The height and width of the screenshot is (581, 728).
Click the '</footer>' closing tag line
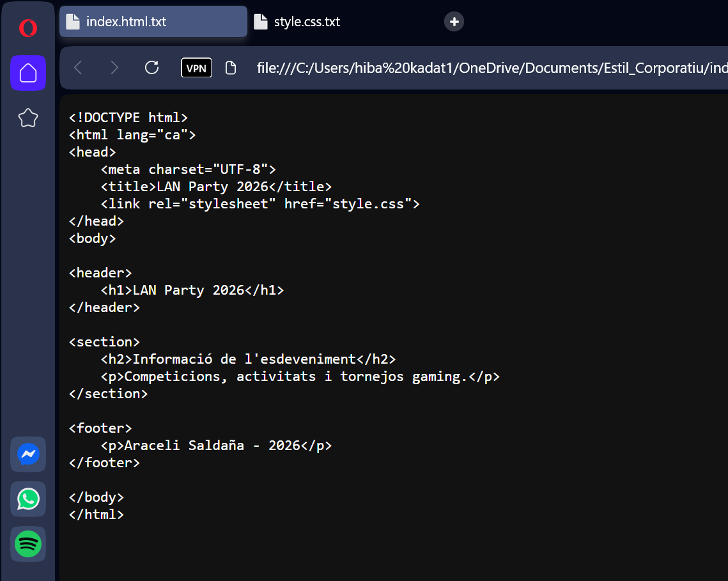click(104, 463)
